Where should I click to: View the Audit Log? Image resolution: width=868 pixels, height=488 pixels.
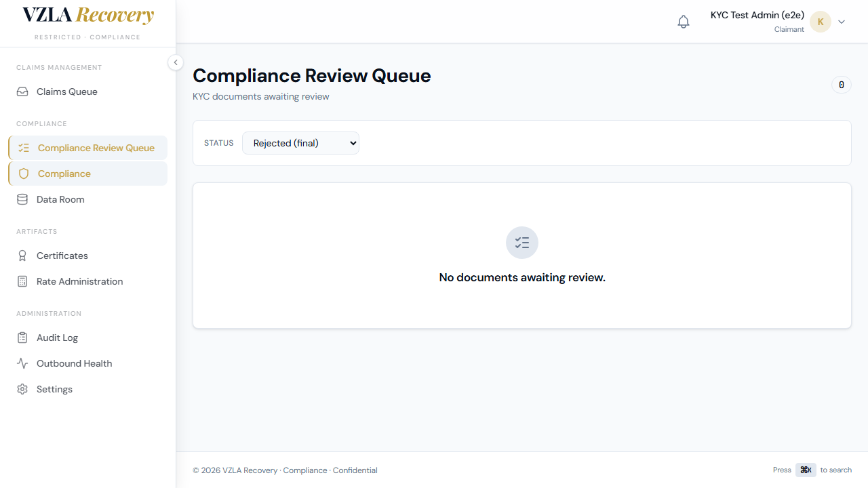click(x=88, y=338)
